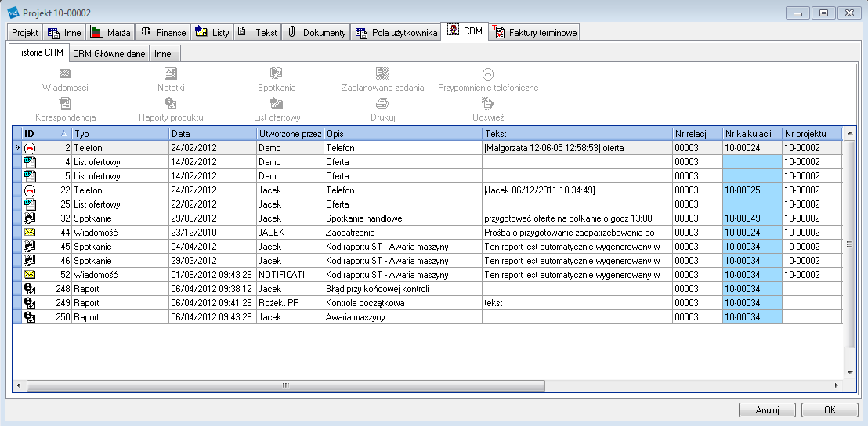Click the report icon in row ID 249
The width and height of the screenshot is (868, 426).
coord(30,302)
